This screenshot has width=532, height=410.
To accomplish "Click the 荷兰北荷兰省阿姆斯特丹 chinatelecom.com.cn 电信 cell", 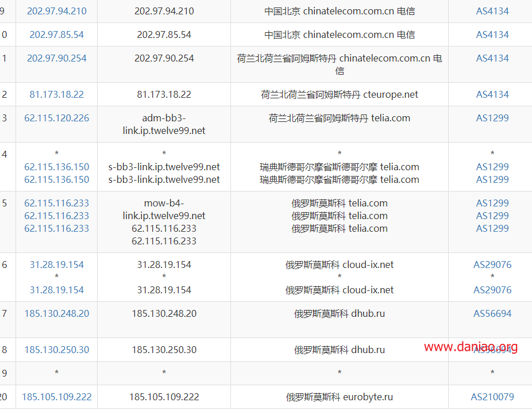I will pos(340,64).
